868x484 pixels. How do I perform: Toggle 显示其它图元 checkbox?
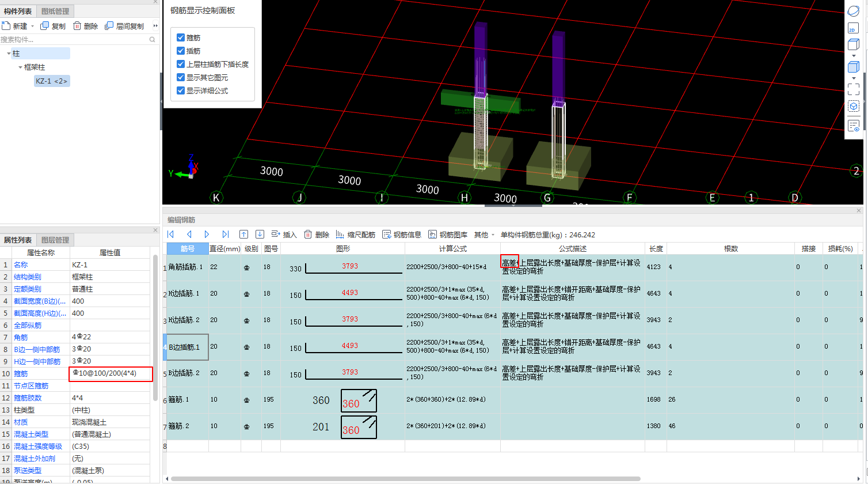point(181,77)
